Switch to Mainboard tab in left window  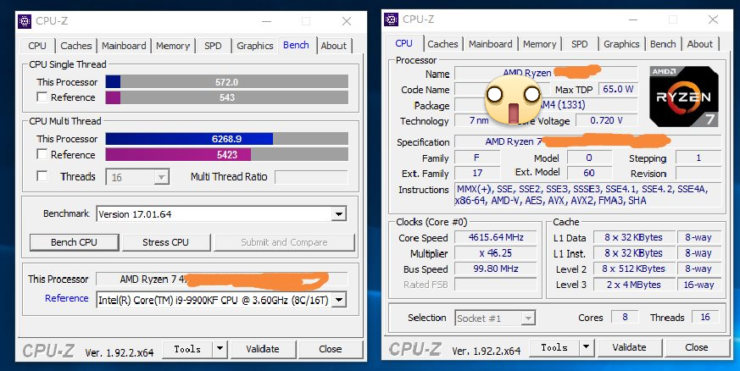(124, 46)
